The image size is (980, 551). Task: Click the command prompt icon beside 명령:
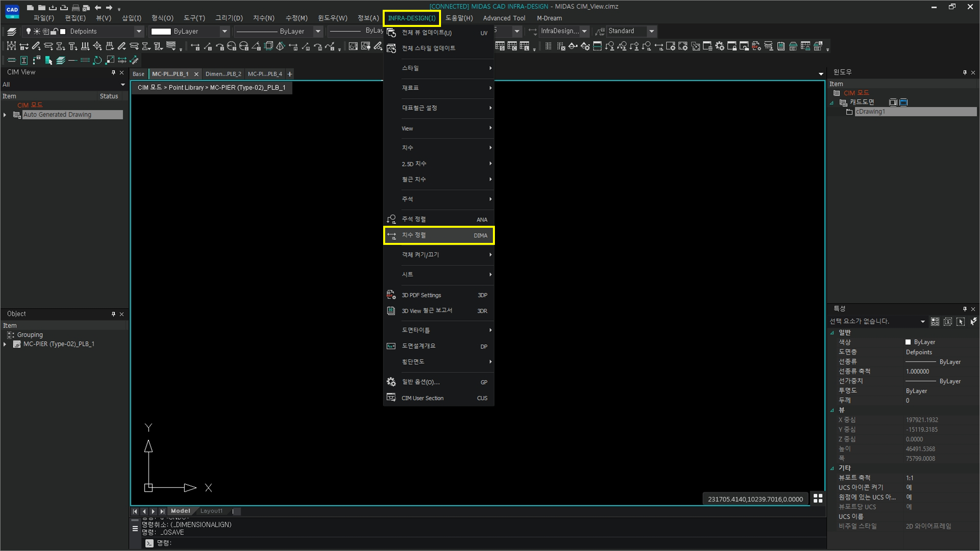coord(149,543)
